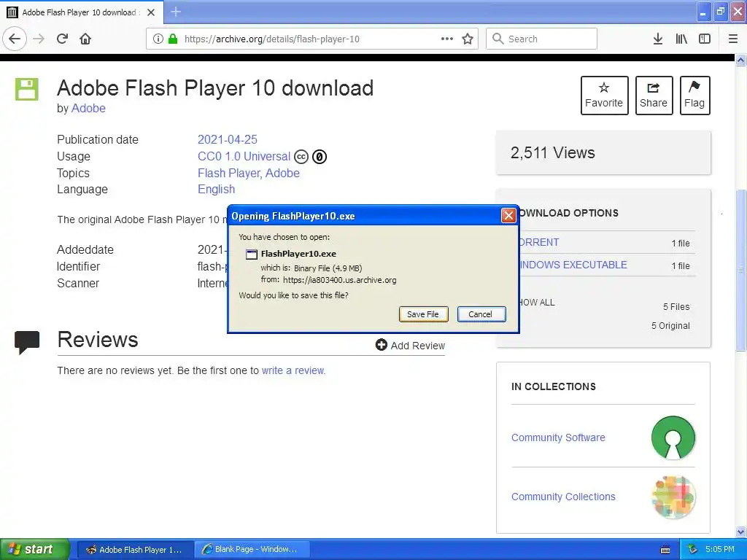Click the Forward navigation arrow
The image size is (747, 560).
(x=39, y=39)
